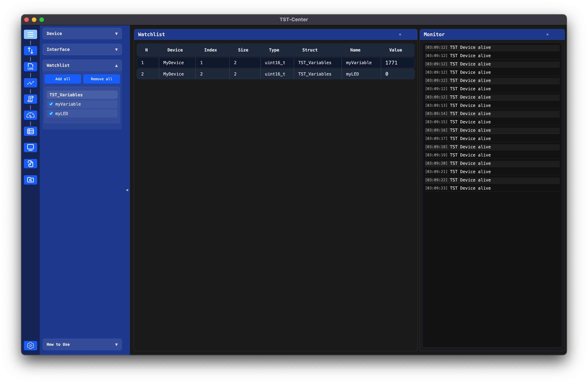Close the Watchlist panel
588x383 pixels.
coord(400,35)
